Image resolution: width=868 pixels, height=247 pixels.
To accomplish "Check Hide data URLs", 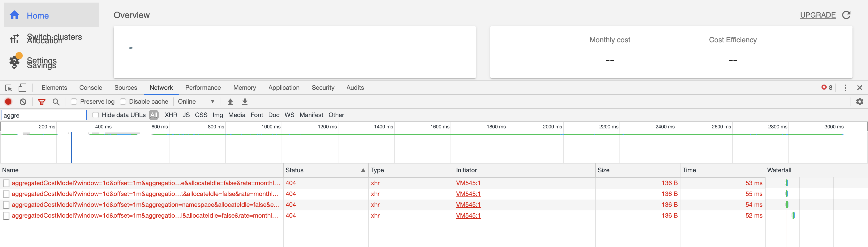I will pos(95,115).
